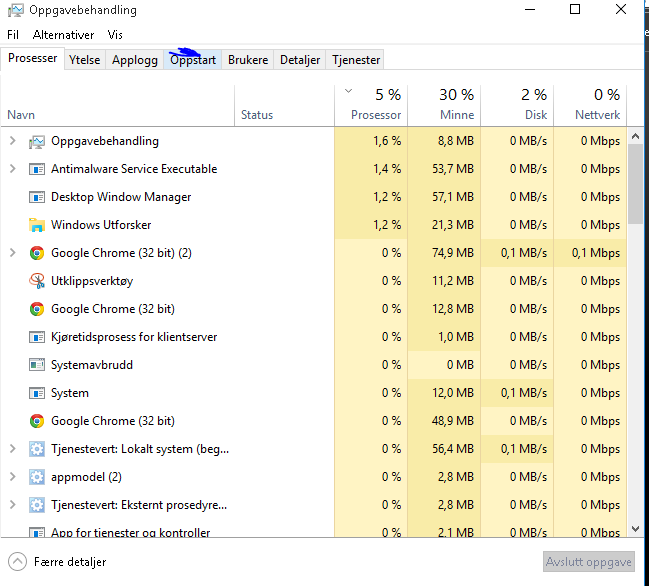Select the Systemavbrudd row name

tap(92, 365)
